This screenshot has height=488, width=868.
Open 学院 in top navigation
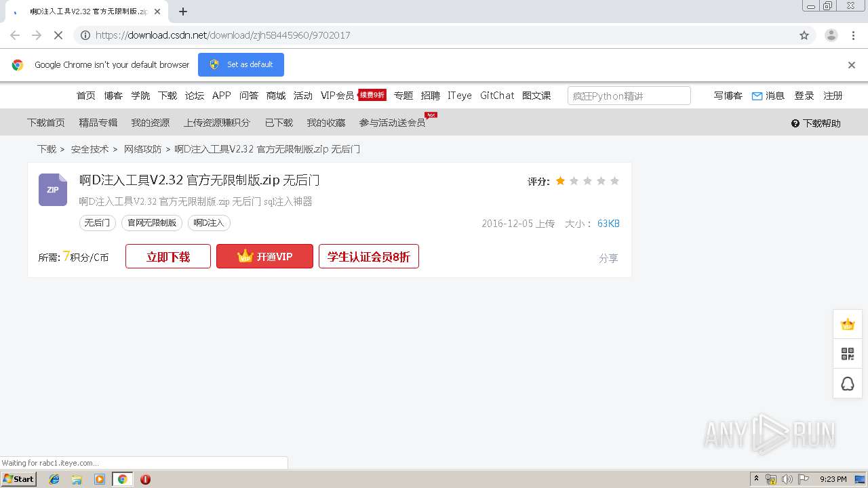140,96
